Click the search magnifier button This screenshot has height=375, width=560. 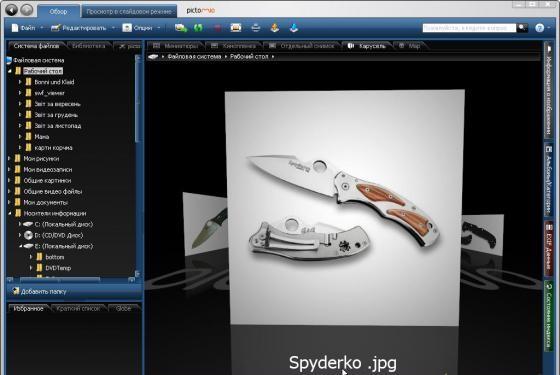pos(522,28)
